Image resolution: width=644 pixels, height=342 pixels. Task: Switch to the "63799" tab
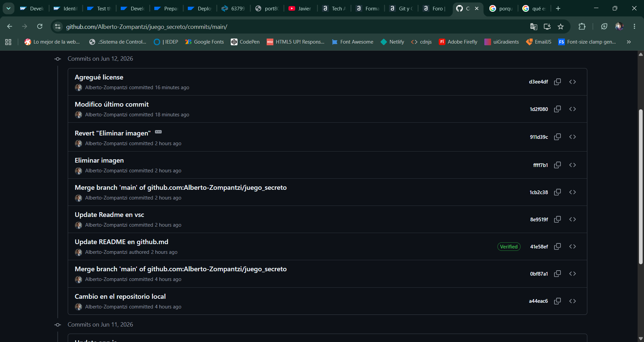[x=234, y=8]
